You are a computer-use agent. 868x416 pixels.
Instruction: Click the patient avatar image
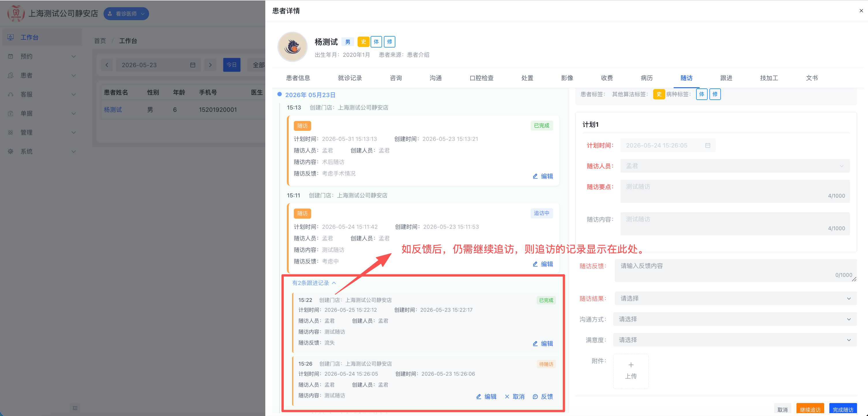(292, 47)
